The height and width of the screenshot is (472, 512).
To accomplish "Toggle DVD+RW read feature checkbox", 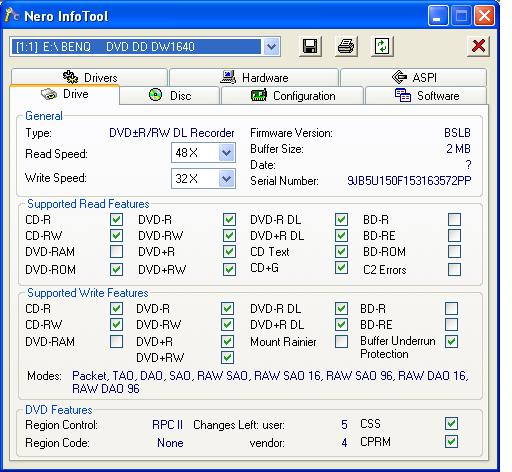I will click(x=229, y=269).
